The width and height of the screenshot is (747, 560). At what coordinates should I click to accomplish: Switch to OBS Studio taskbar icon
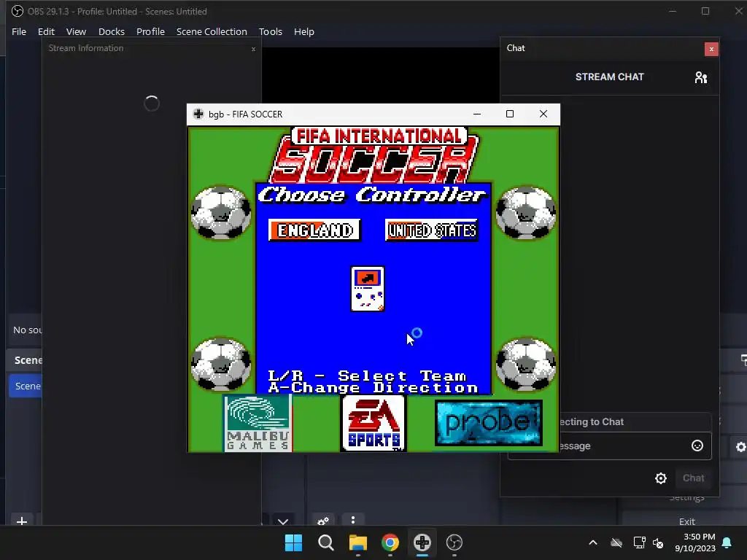click(454, 542)
